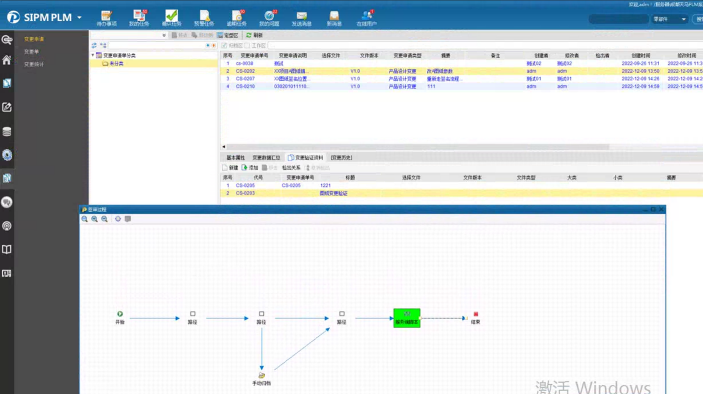Screen dimensions: 703x394
Task: Click the home icon in left sidebar
Action: coord(7,60)
